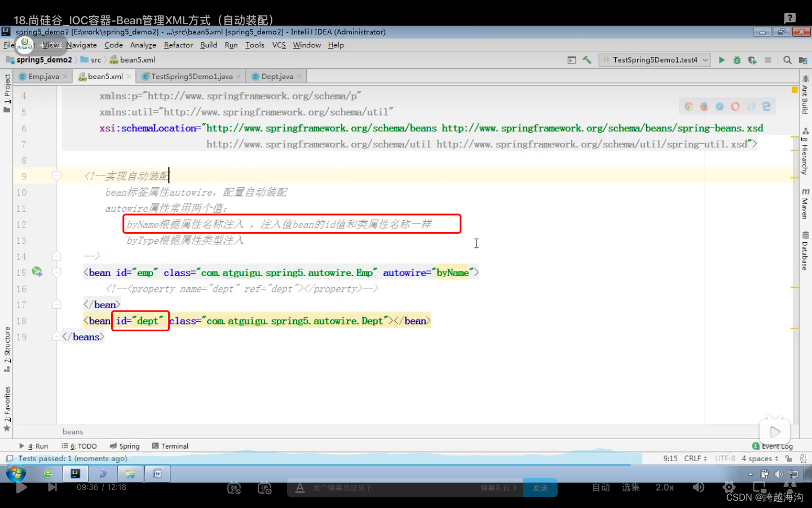Open Search Everywhere magnifier icon
The width and height of the screenshot is (812, 508).
788,60
